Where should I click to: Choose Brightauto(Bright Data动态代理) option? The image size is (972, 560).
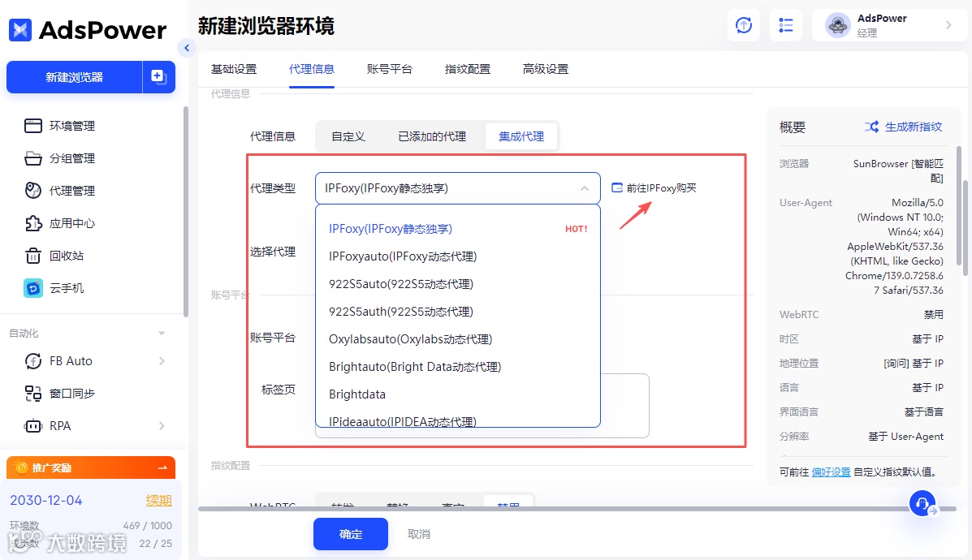[x=458, y=367]
